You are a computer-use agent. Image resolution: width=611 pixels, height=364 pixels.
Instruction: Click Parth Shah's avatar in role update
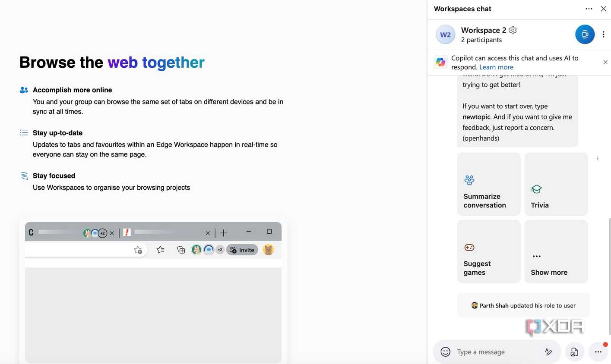pos(475,305)
